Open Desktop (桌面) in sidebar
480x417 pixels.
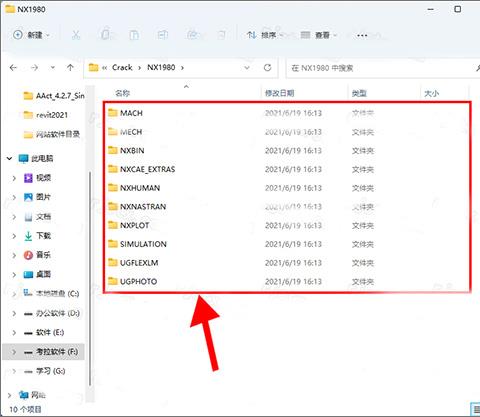38,274
